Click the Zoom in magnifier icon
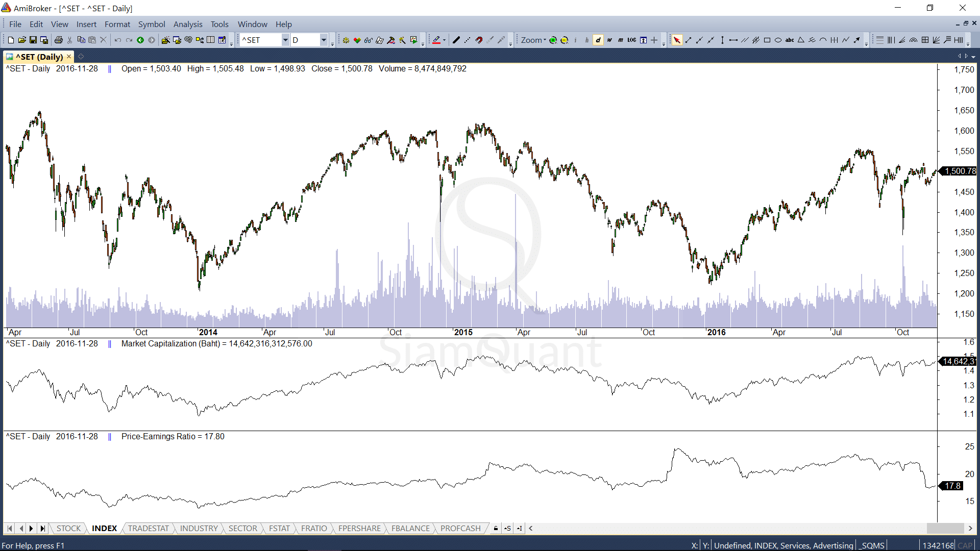The image size is (980, 551). [x=553, y=40]
